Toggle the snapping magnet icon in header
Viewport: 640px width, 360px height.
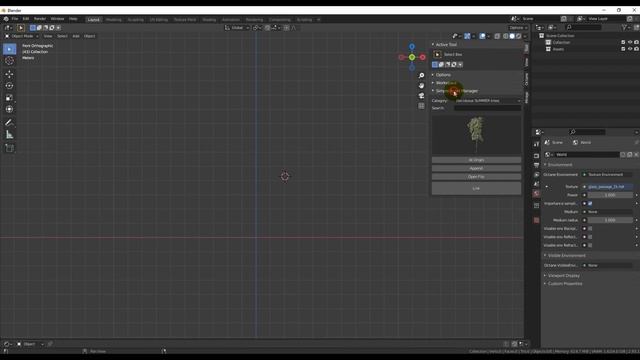click(268, 28)
